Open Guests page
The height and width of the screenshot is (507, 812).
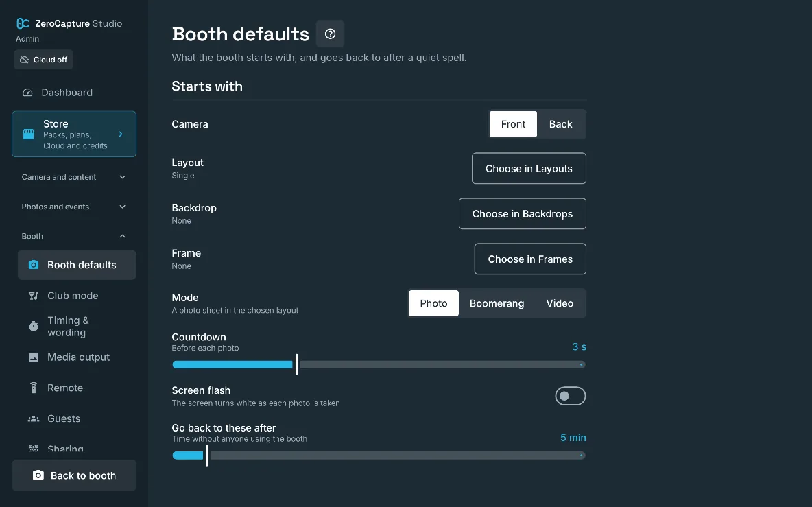77,418
